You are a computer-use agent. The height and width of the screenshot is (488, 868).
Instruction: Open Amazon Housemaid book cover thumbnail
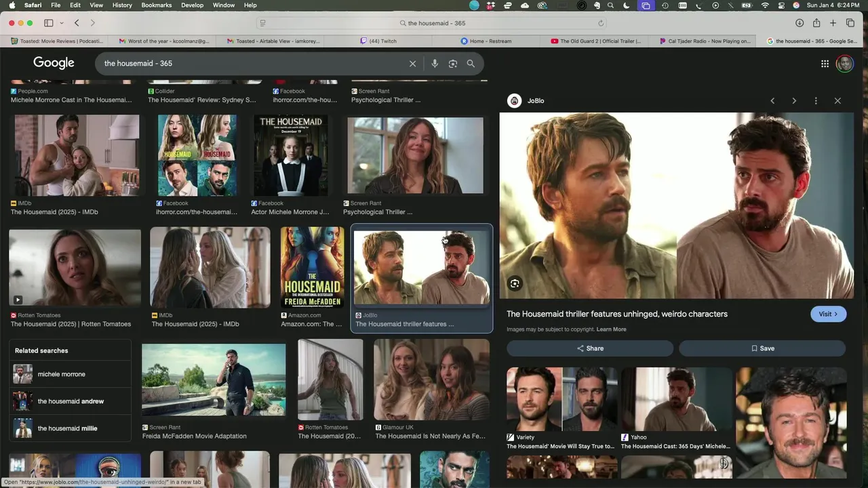(313, 268)
